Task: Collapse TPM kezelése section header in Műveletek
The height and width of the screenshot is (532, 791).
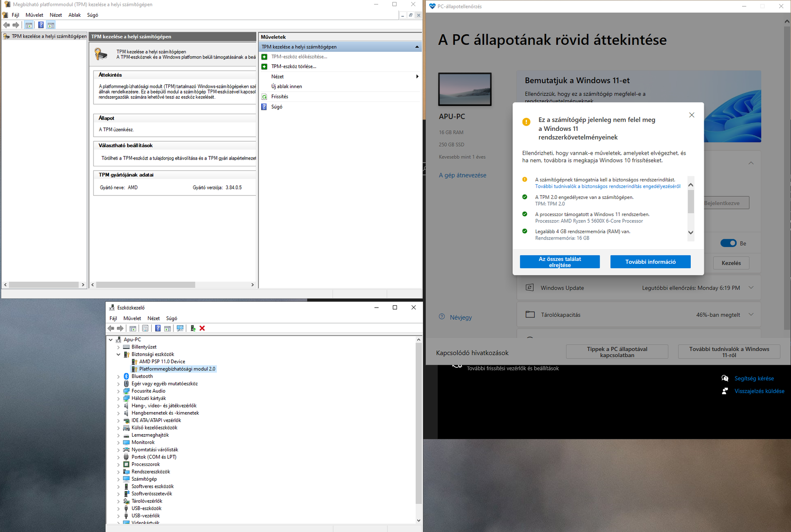Action: coord(417,47)
